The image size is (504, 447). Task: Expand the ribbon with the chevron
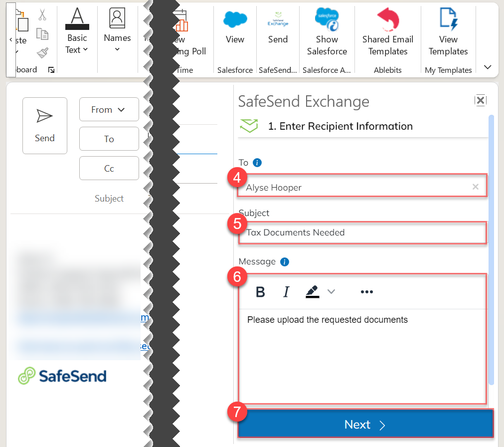[488, 67]
